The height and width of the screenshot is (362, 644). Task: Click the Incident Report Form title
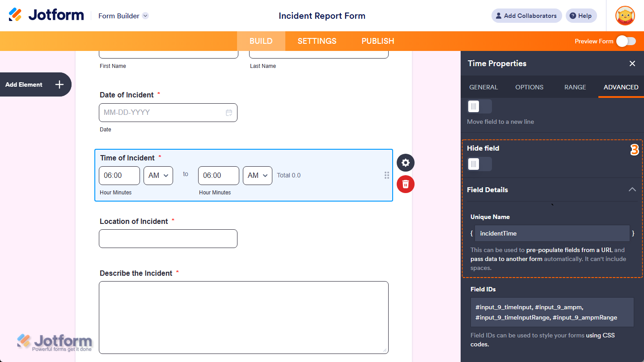coord(322,16)
